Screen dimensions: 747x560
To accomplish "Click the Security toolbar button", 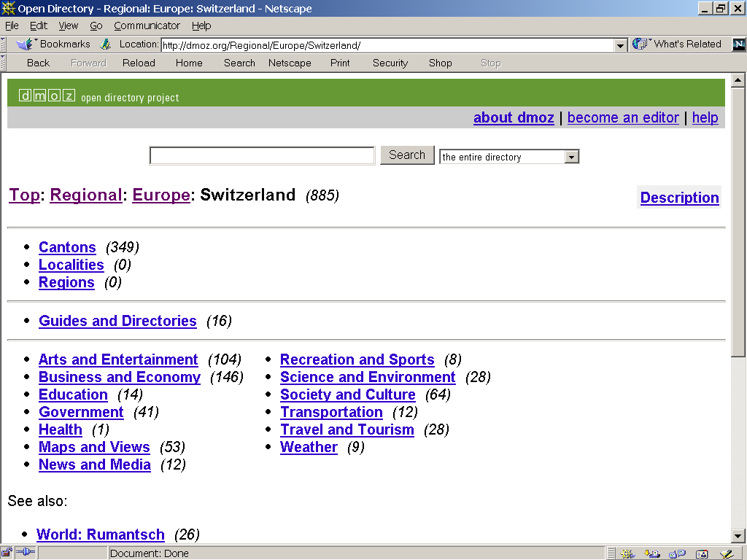I will point(390,63).
